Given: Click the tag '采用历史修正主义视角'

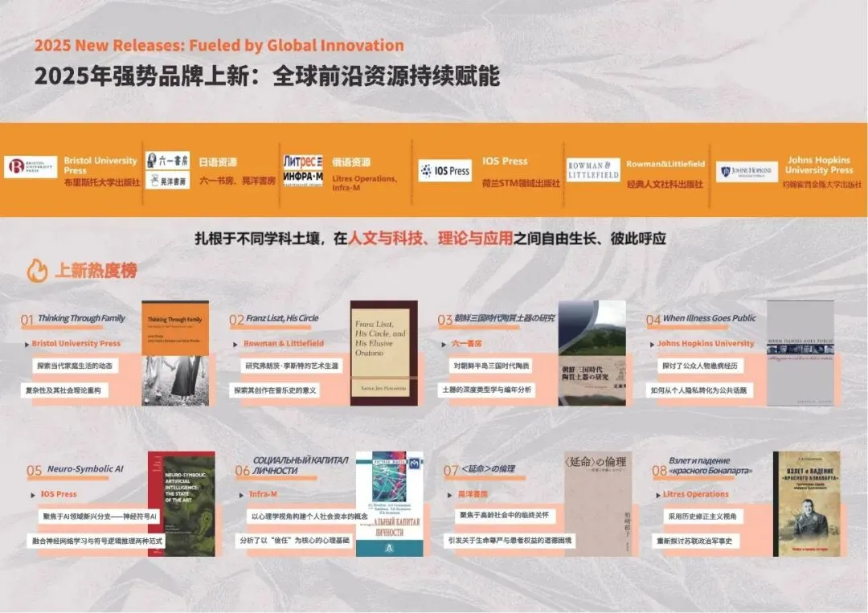Looking at the screenshot, I should [702, 517].
